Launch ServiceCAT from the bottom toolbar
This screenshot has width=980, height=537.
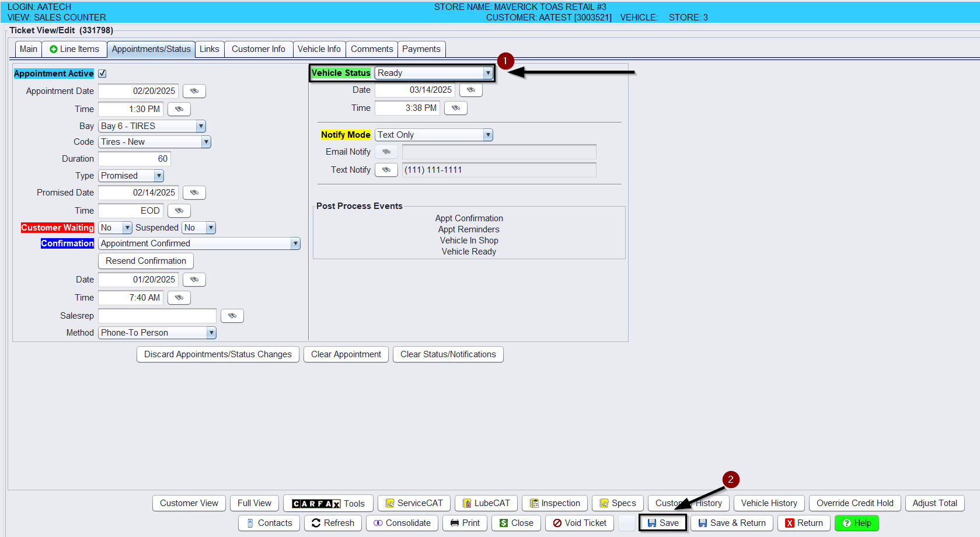[x=414, y=503]
